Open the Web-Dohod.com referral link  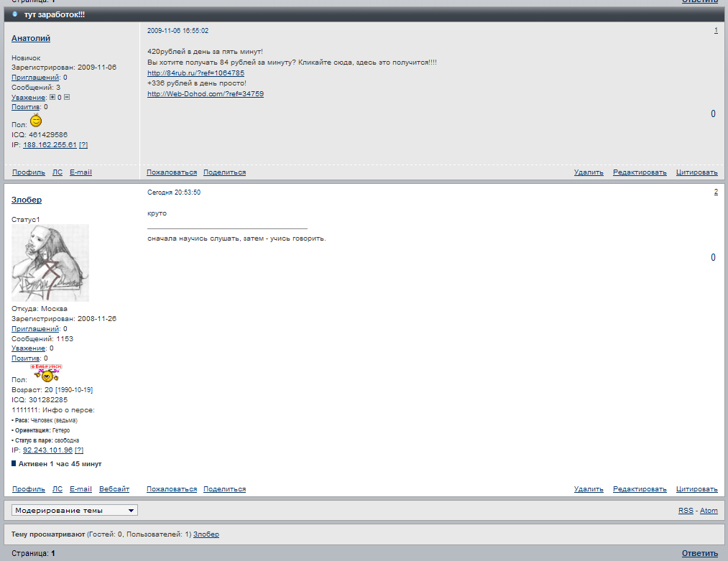click(x=206, y=93)
